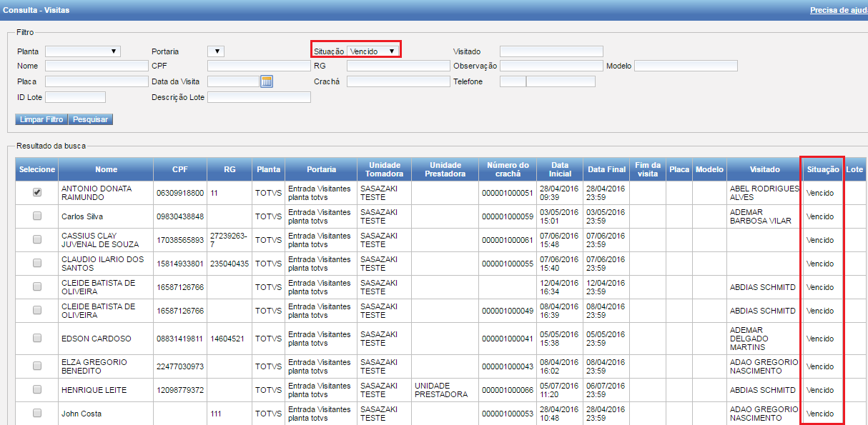The height and width of the screenshot is (425, 868).
Task: Open the Data da Visita calendar picker
Action: pyautogui.click(x=267, y=81)
